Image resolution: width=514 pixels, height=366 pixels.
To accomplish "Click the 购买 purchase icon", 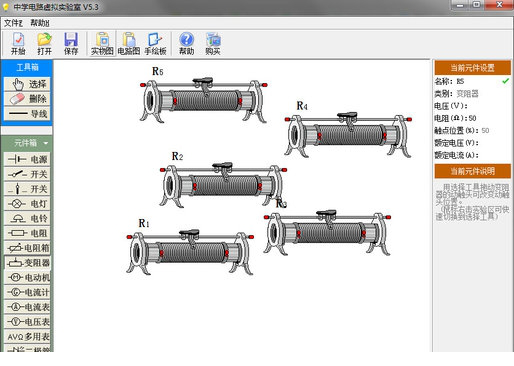I will coord(213,44).
